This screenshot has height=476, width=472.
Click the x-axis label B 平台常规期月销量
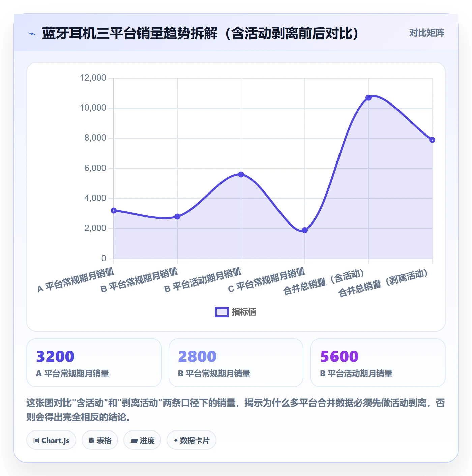pos(139,280)
